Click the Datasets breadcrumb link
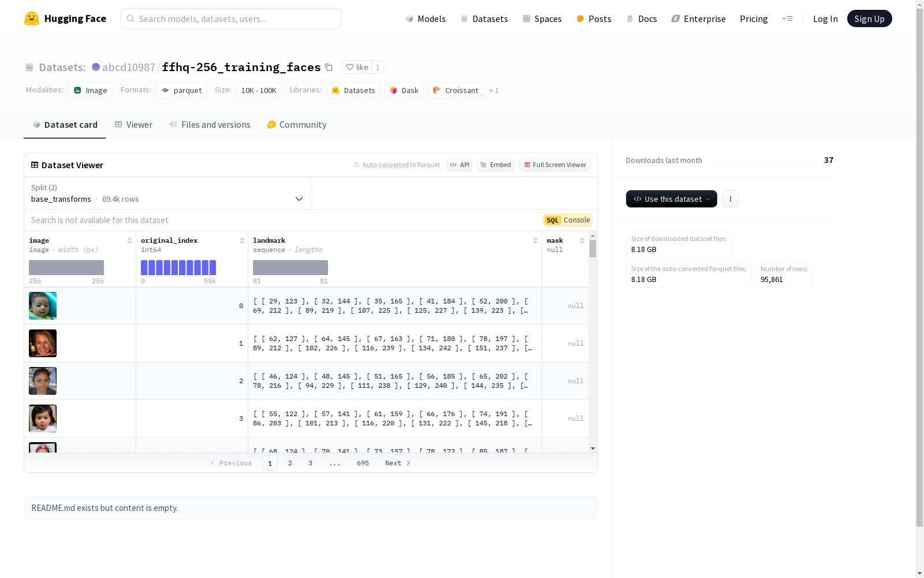The height and width of the screenshot is (578, 924). point(62,67)
